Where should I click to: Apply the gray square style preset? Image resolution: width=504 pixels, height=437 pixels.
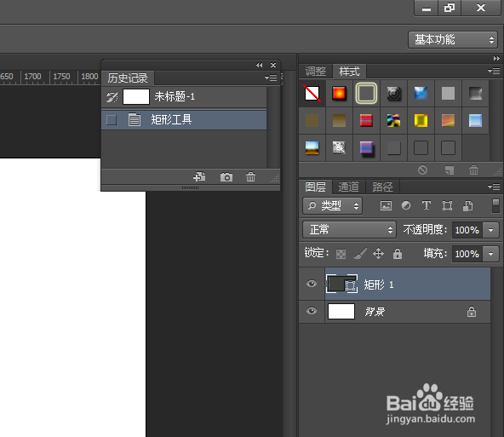click(x=448, y=94)
